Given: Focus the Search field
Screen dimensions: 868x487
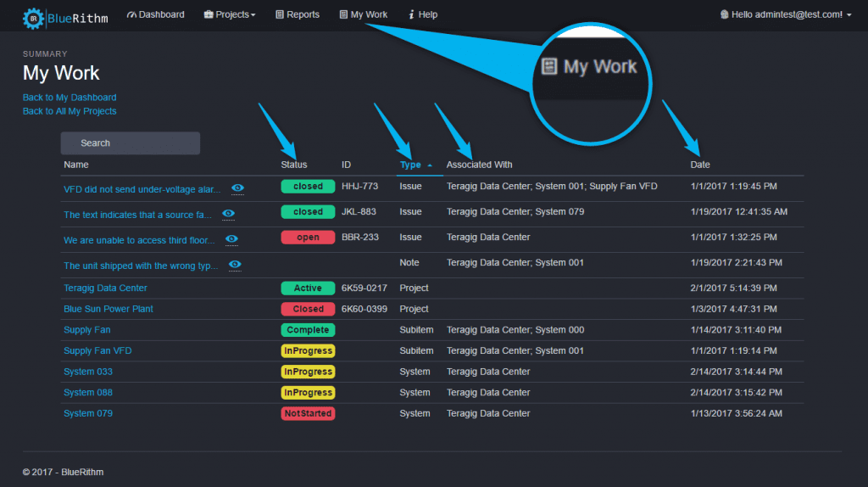Looking at the screenshot, I should click(x=130, y=143).
